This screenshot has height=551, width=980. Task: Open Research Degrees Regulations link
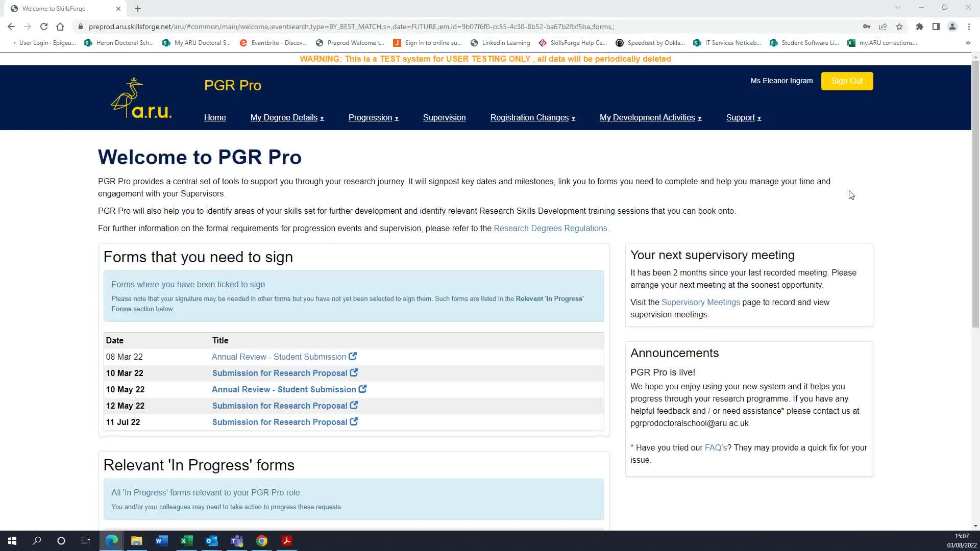tap(551, 229)
